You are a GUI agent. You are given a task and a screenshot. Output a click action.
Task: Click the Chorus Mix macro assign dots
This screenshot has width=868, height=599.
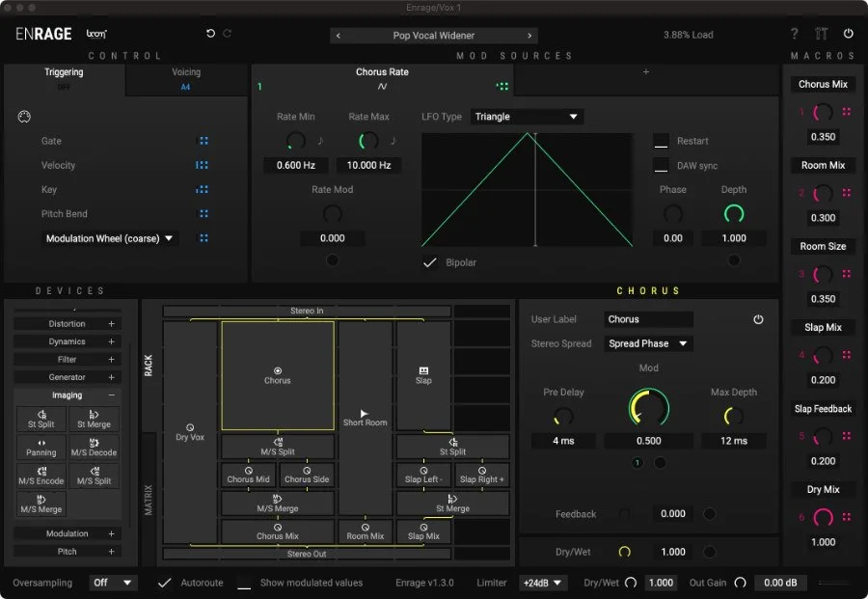click(x=847, y=112)
